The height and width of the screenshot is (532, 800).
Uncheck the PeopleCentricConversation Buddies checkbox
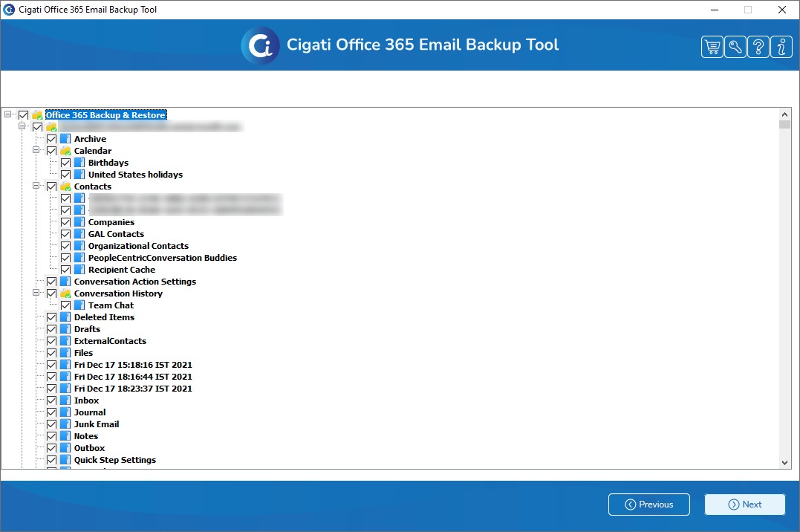pos(66,258)
